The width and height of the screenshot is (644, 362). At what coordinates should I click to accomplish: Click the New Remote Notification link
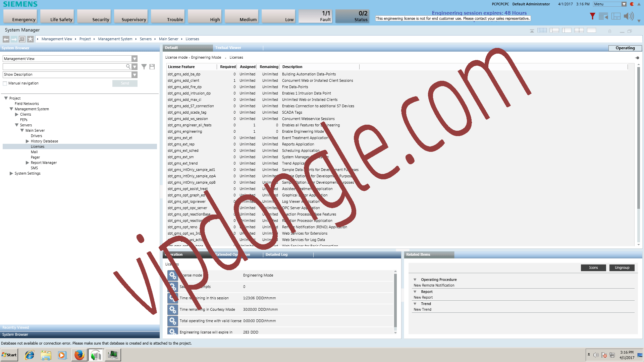pos(434,286)
